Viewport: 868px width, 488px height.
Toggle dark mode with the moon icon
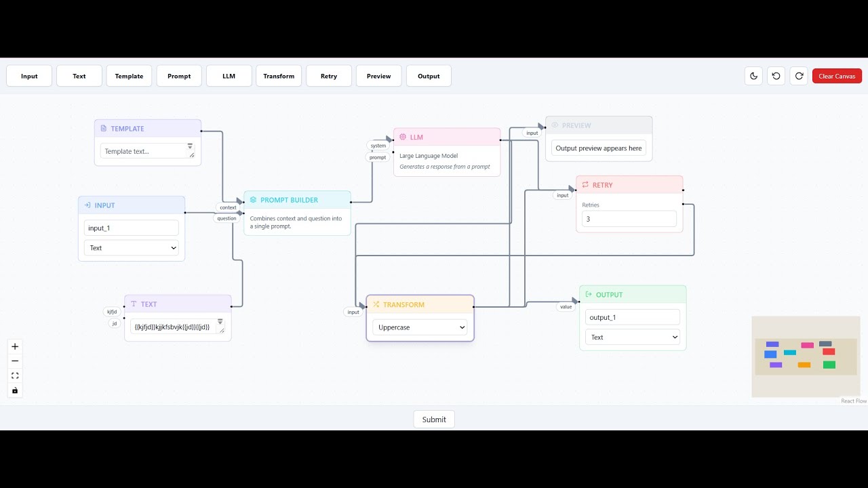point(753,76)
